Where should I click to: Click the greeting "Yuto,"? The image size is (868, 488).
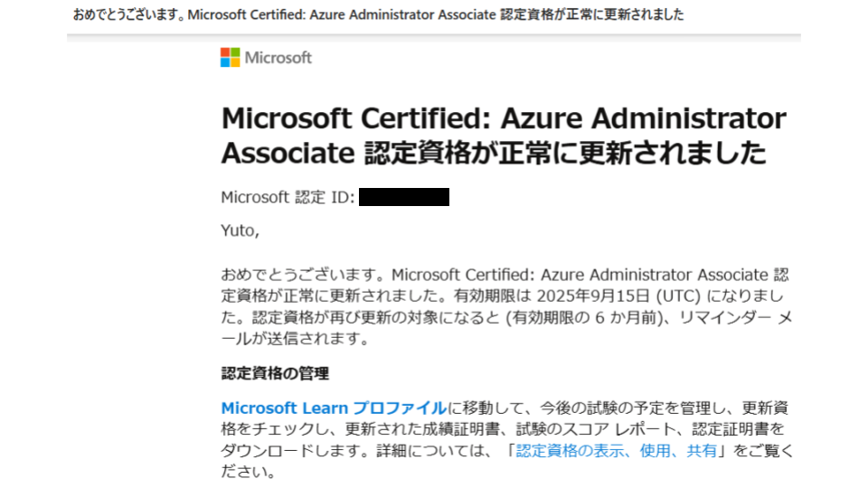[240, 230]
